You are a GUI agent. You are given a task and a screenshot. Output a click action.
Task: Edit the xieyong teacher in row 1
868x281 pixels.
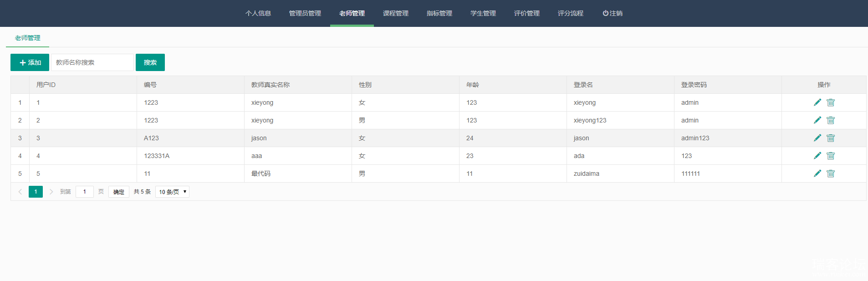click(x=817, y=102)
